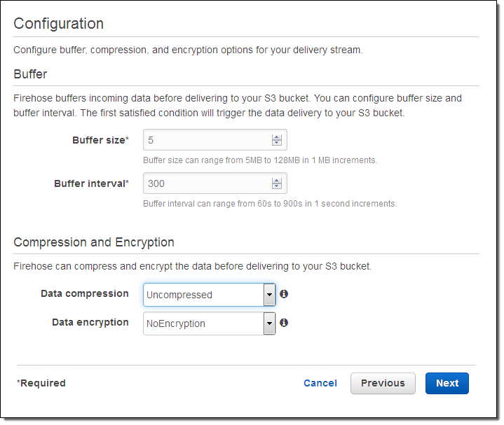This screenshot has height=425, width=504.
Task: Increase Buffer size with up arrow
Action: click(x=276, y=137)
